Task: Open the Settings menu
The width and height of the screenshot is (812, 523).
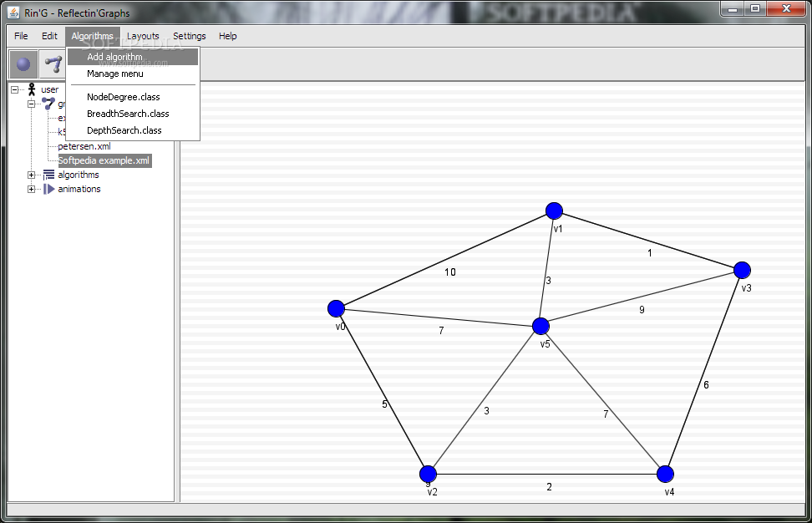Action: [x=190, y=36]
